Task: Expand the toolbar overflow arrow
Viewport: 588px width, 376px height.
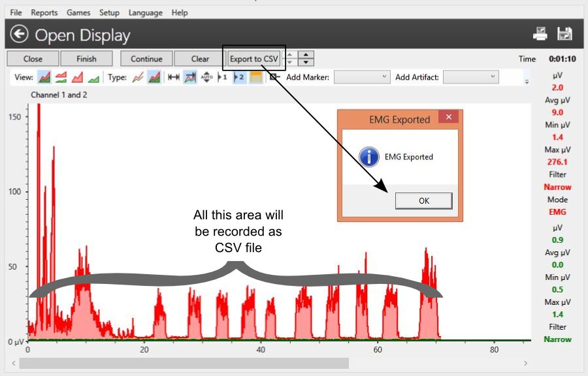Action: [x=527, y=81]
